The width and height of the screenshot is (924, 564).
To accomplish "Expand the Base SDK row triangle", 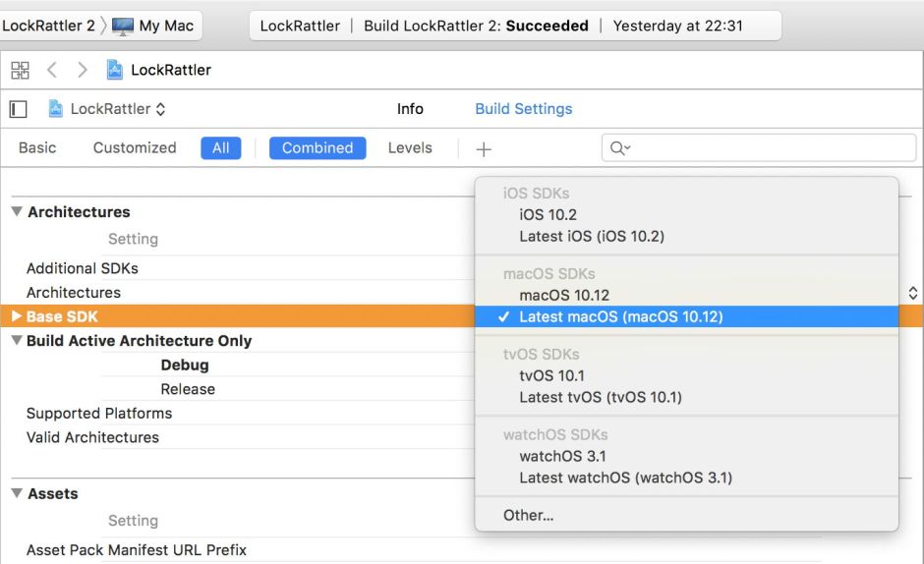I will pos(17,316).
